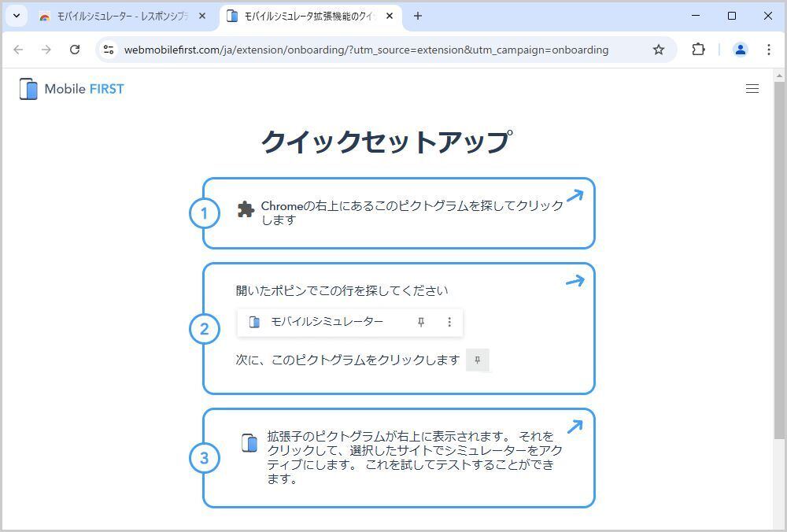This screenshot has height=532, width=787.
Task: Click the webmobilefirst.com URL address field
Action: (x=366, y=50)
